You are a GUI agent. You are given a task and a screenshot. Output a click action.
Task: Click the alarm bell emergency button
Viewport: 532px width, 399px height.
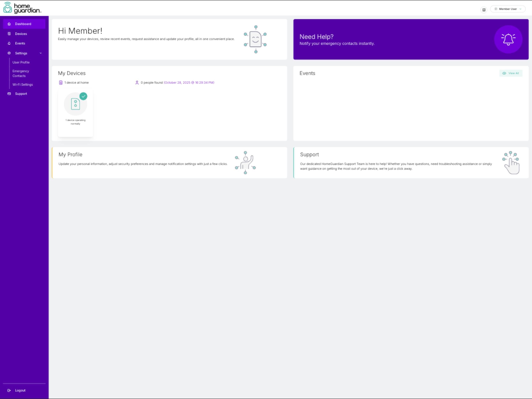[508, 39]
